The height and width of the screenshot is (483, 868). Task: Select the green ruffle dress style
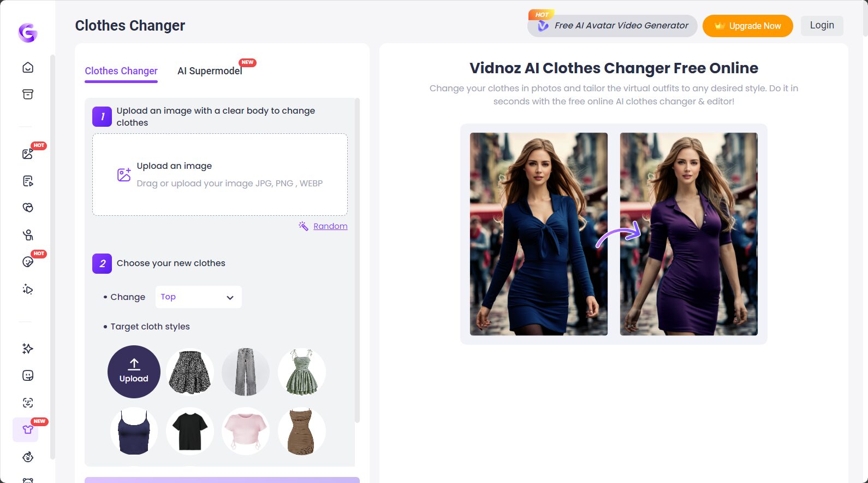click(302, 372)
